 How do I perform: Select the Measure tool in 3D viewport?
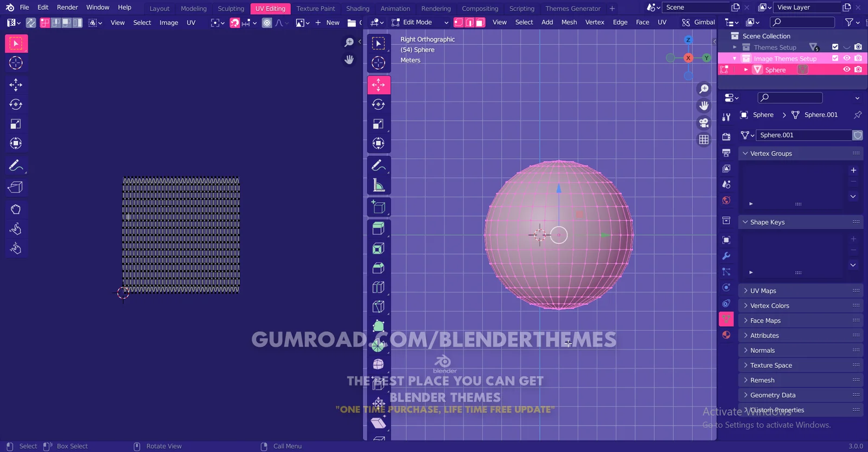tap(379, 185)
